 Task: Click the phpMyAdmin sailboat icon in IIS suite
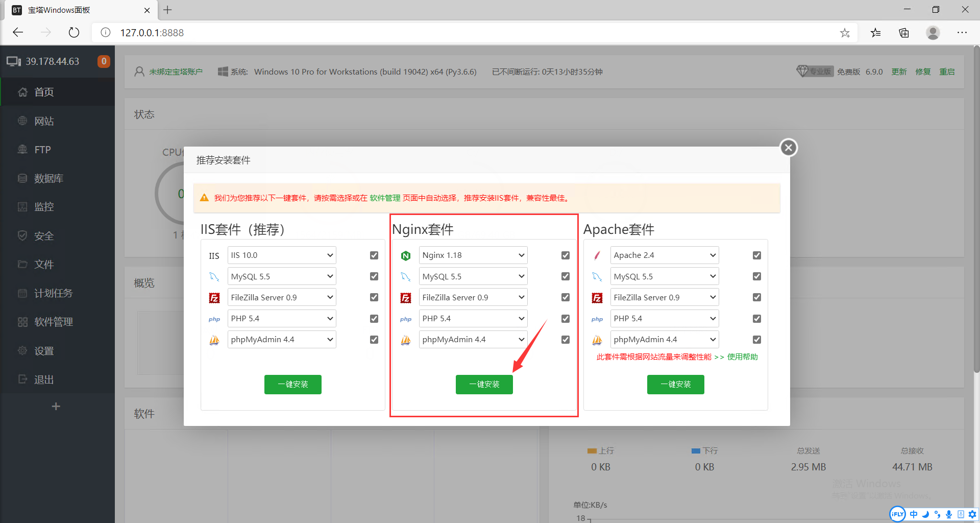pyautogui.click(x=214, y=340)
